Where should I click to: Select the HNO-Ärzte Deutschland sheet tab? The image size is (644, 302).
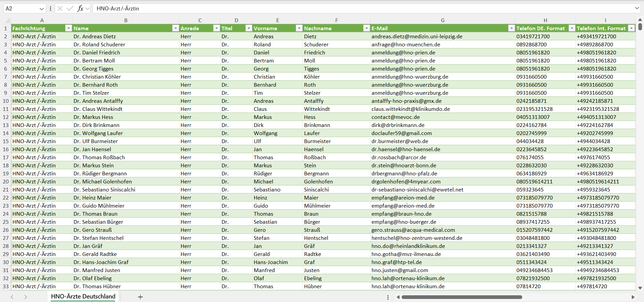point(83,296)
